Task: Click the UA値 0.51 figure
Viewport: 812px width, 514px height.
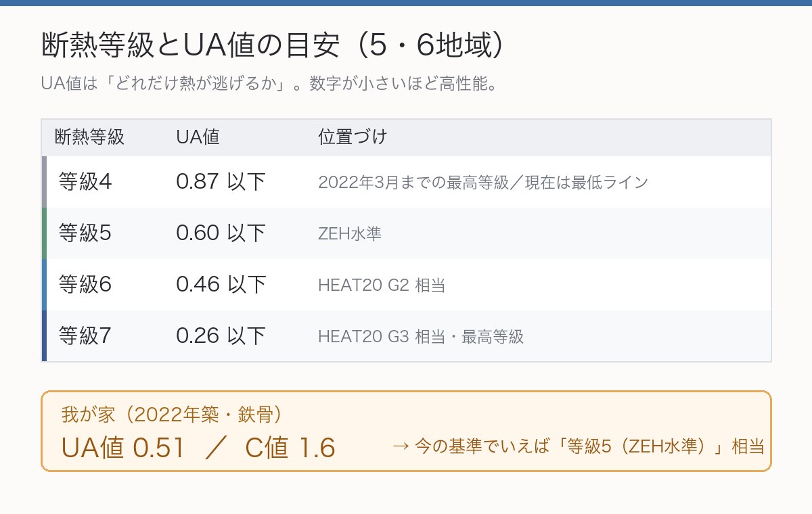Action: 123,447
